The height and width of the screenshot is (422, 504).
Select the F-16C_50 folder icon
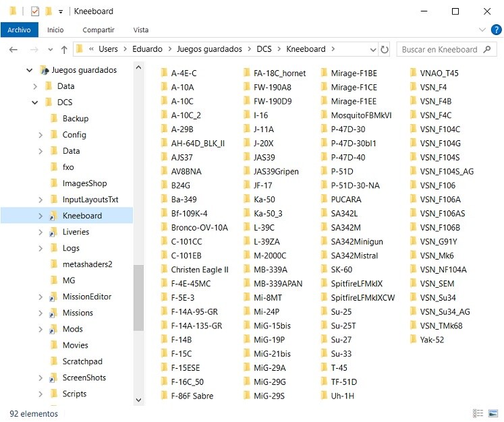[164, 382]
